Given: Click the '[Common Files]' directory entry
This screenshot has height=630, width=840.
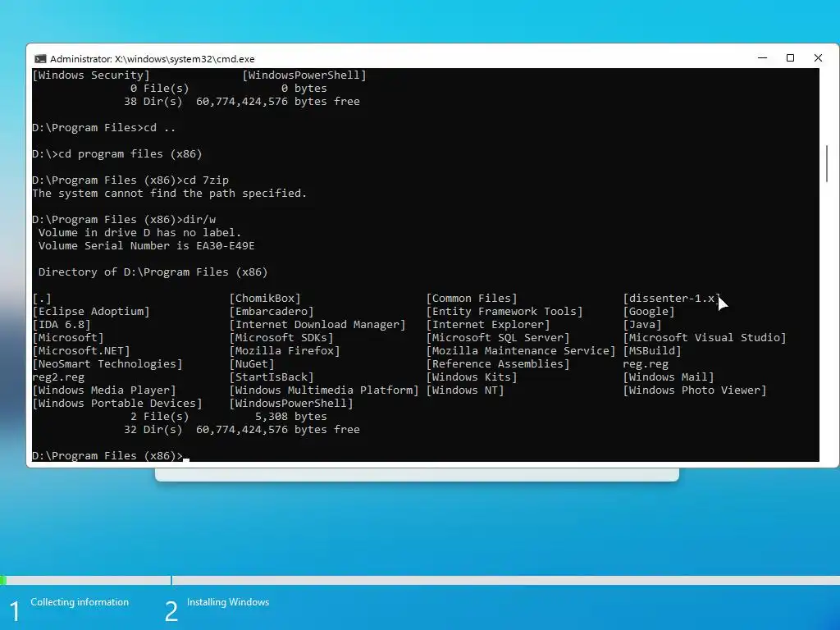Looking at the screenshot, I should tap(472, 299).
